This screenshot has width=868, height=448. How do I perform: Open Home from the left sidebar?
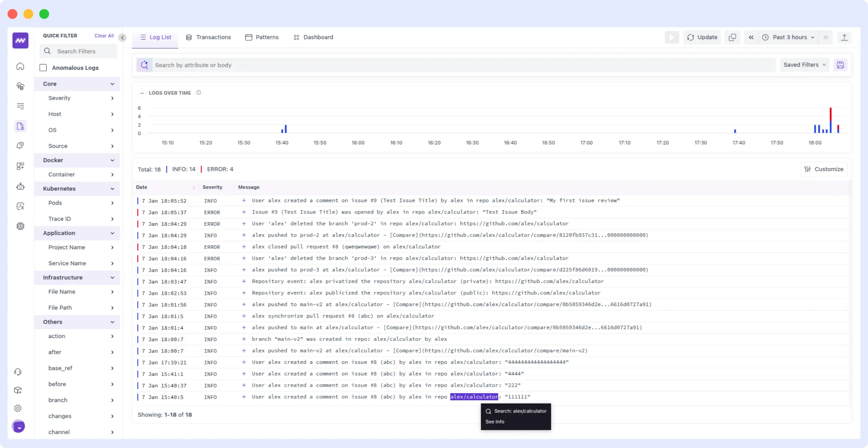(x=20, y=66)
